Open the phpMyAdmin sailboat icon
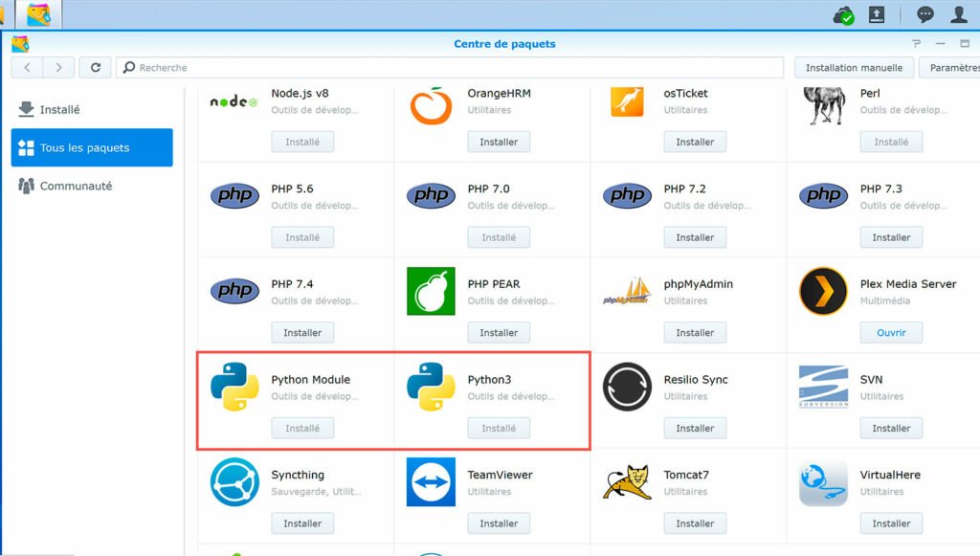 click(x=627, y=291)
